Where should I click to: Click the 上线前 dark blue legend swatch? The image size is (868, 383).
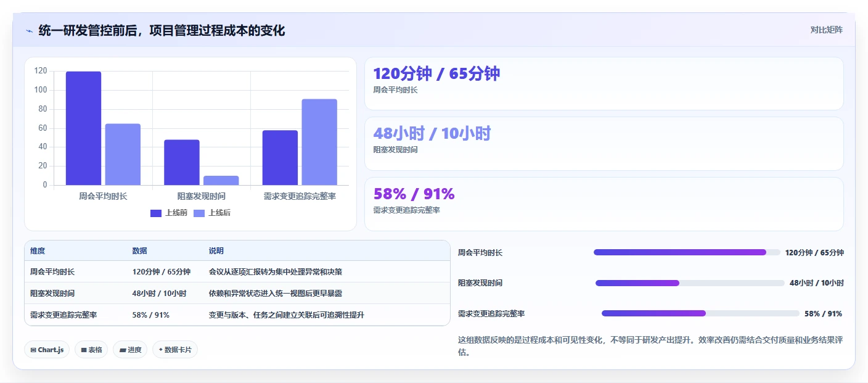click(156, 213)
